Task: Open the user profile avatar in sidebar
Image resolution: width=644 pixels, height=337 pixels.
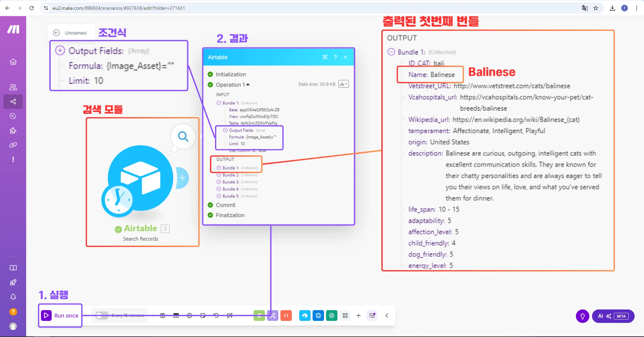Action: coord(13,326)
